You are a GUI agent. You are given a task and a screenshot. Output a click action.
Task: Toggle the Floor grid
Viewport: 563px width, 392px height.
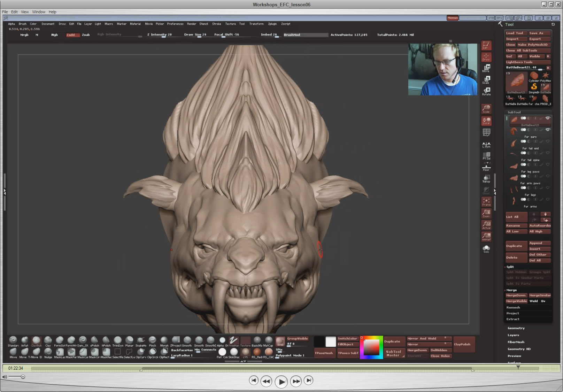coord(486,168)
